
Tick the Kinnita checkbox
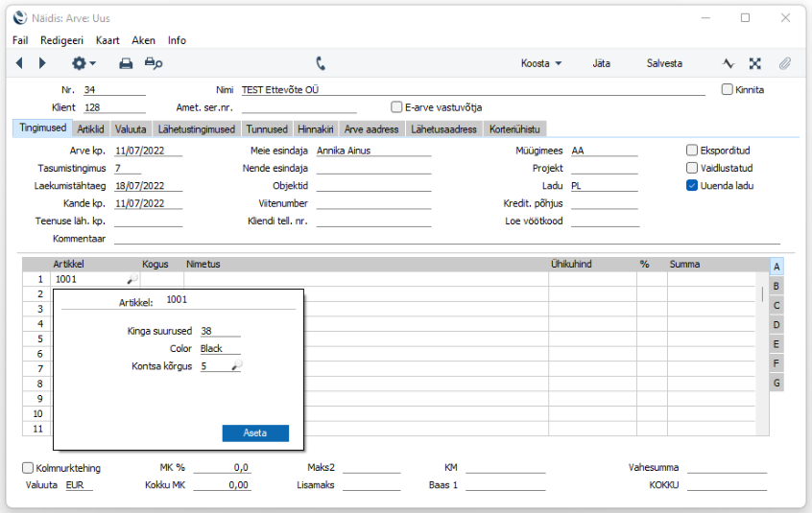(728, 89)
